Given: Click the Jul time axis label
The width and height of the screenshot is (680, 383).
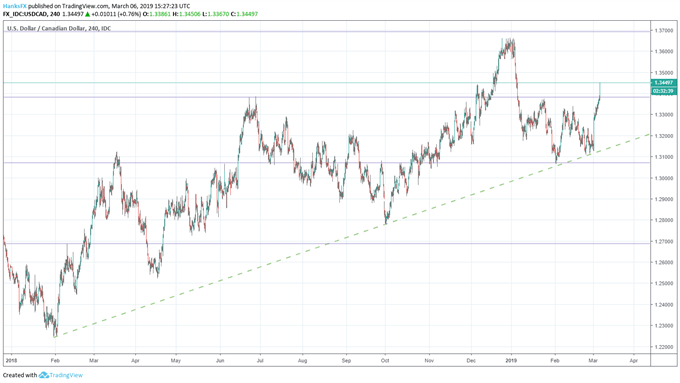Looking at the screenshot, I should tap(260, 360).
